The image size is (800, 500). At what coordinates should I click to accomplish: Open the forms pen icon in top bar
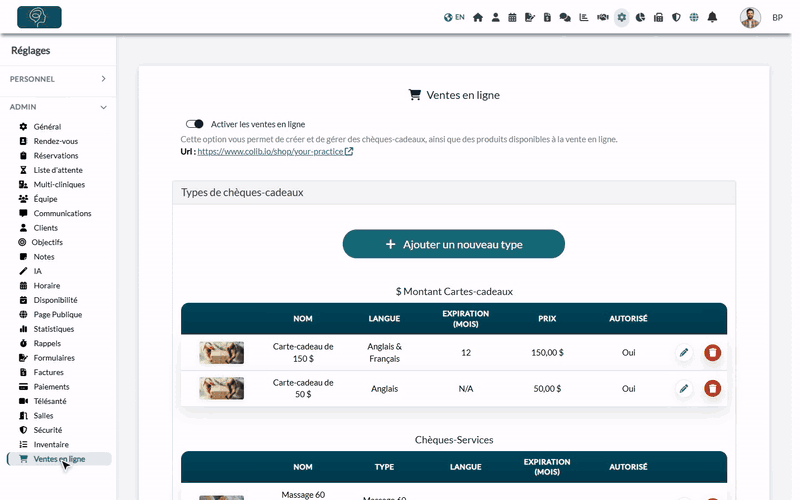coord(530,17)
